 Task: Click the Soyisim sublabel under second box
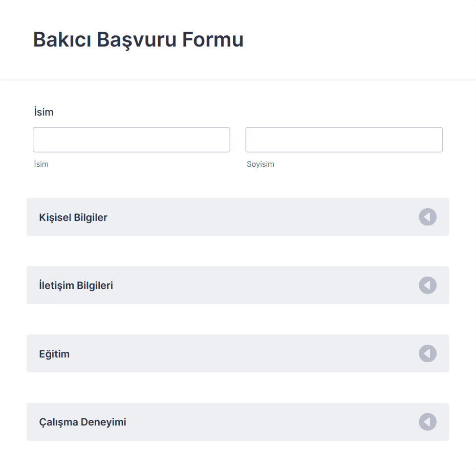pyautogui.click(x=260, y=164)
